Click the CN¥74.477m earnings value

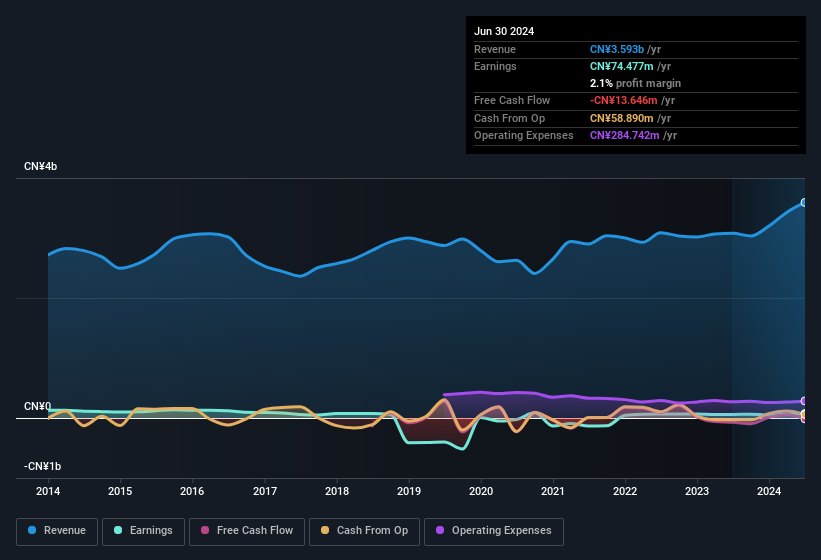point(622,66)
